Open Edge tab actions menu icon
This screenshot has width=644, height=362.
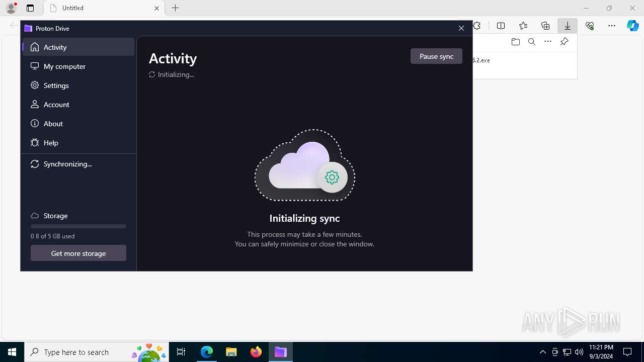point(30,8)
